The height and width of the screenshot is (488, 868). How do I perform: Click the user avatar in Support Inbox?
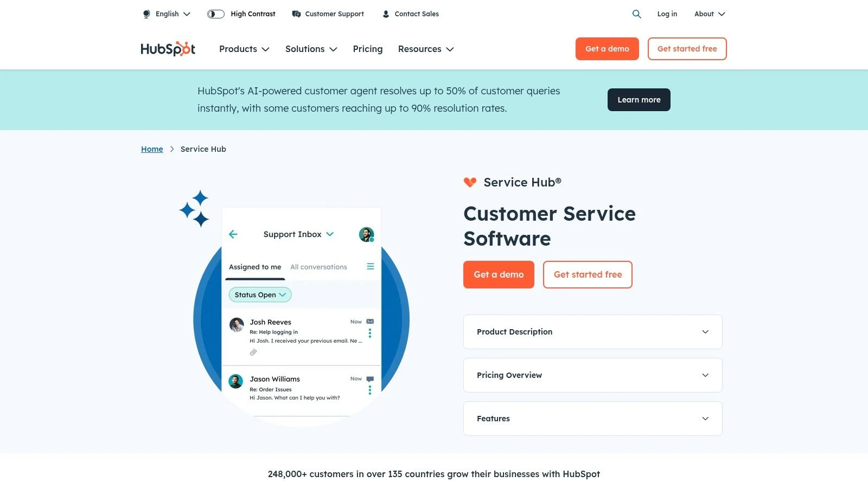(x=367, y=234)
